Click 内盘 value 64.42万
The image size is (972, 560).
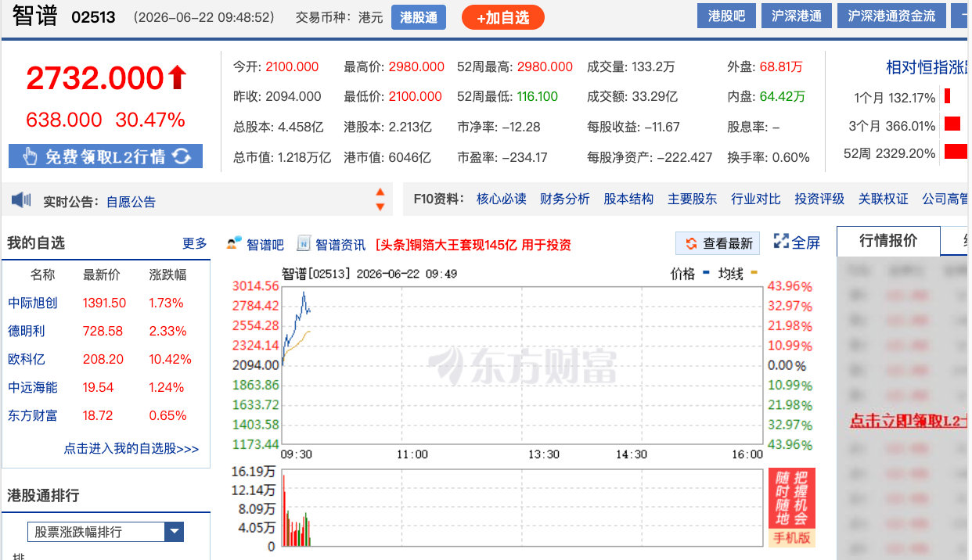pos(783,97)
